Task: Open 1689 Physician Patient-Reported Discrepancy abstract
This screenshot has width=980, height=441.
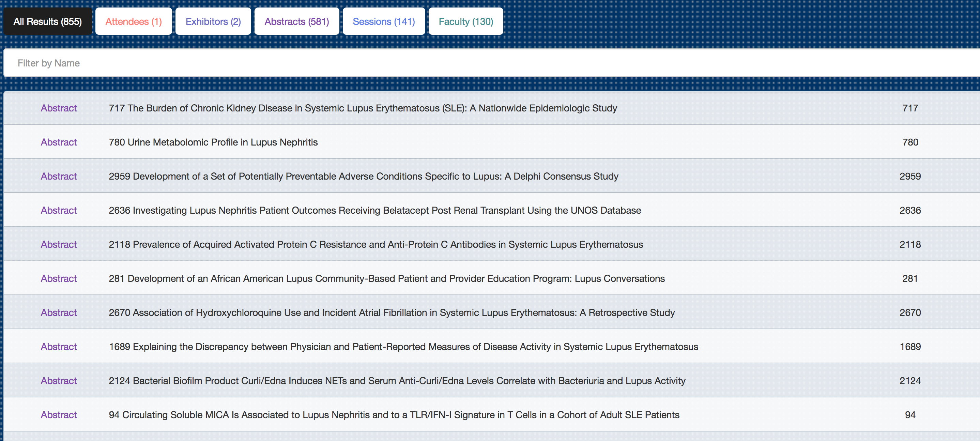Action: (x=403, y=347)
